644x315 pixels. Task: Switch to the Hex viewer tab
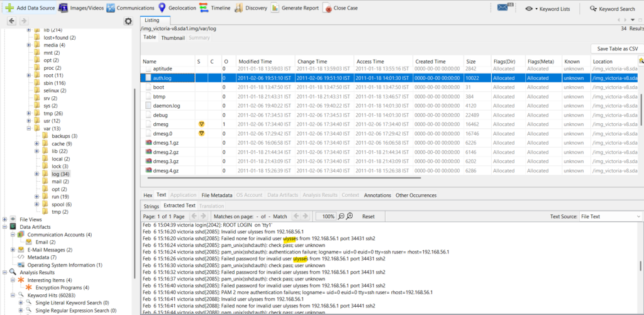point(147,195)
